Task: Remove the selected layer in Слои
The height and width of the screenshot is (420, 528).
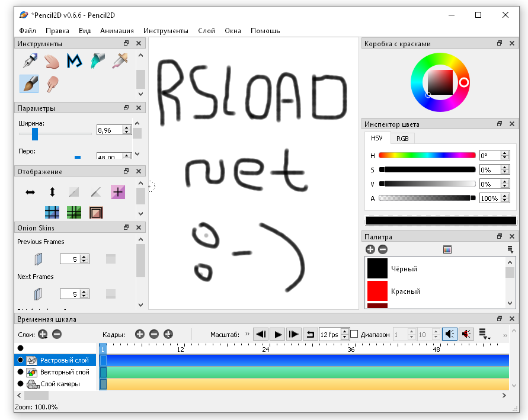Action: point(57,334)
